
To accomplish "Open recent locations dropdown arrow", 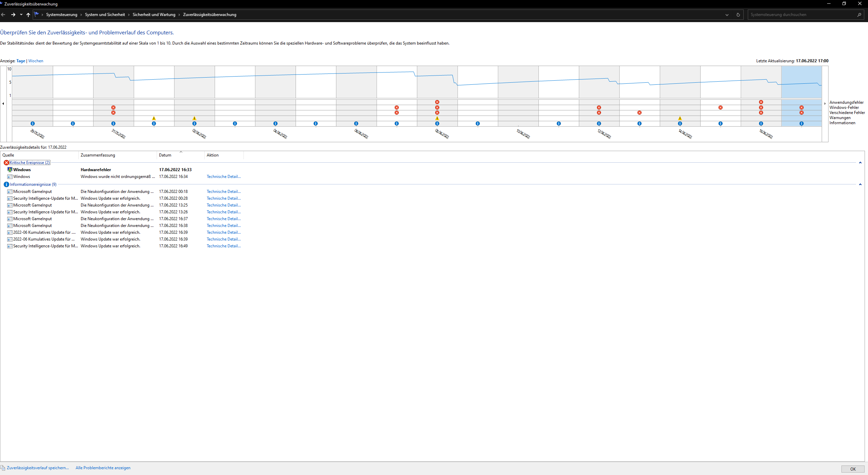I will (21, 15).
